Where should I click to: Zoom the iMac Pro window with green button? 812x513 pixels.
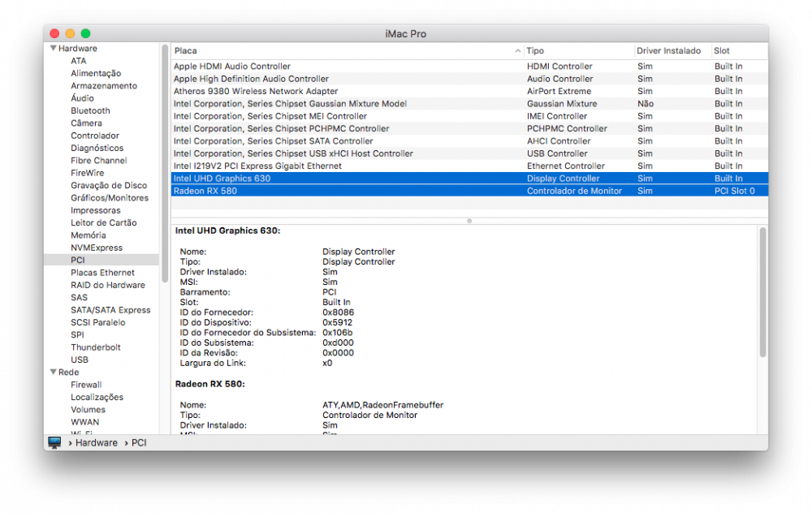(x=85, y=33)
